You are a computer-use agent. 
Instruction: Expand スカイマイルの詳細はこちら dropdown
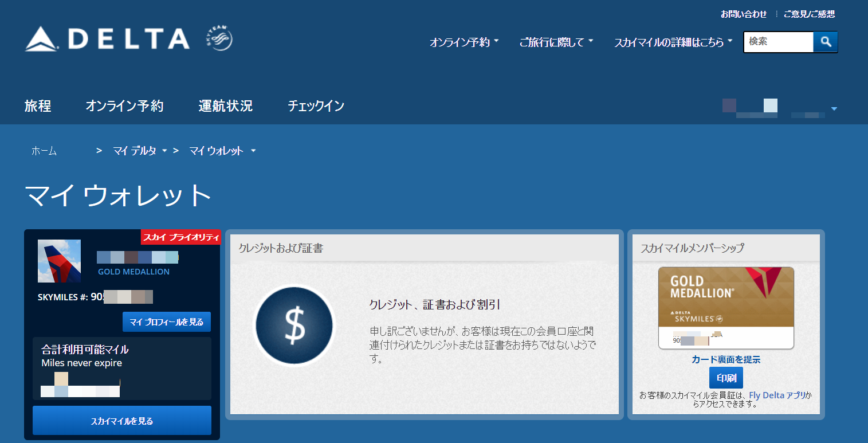point(673,42)
